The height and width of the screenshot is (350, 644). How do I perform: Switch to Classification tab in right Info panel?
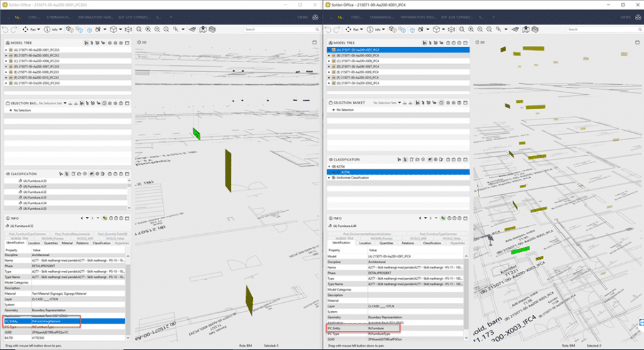pos(433,243)
